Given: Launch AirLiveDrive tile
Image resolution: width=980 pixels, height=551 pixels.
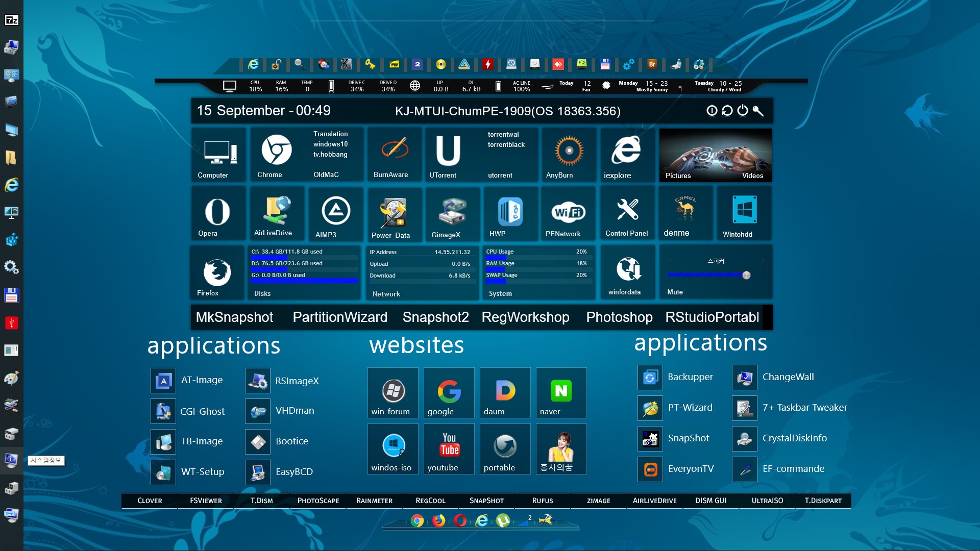Looking at the screenshot, I should coord(277,213).
